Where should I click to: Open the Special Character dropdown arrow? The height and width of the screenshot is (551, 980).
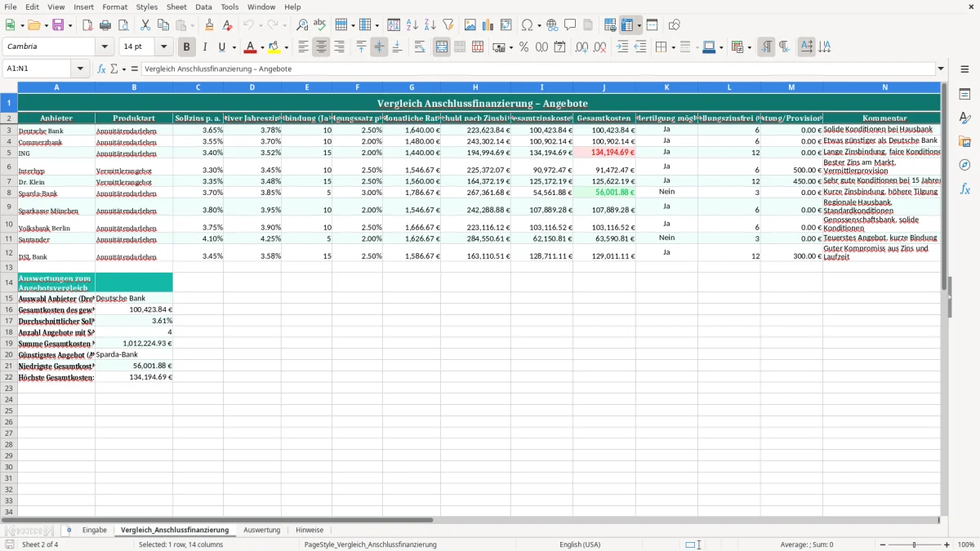pos(540,25)
